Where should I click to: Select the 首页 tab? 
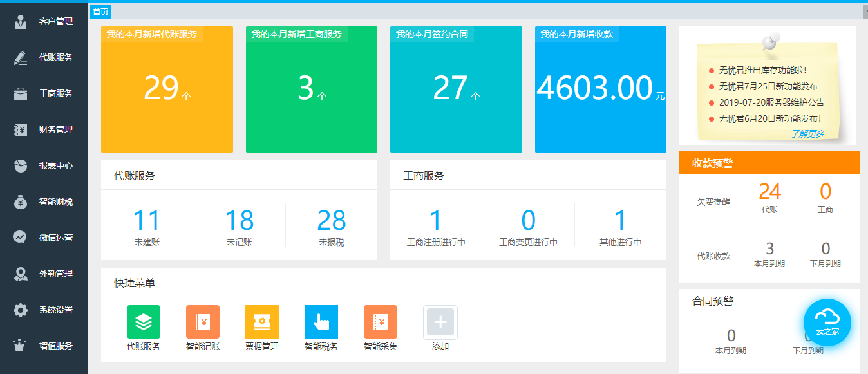(x=100, y=12)
